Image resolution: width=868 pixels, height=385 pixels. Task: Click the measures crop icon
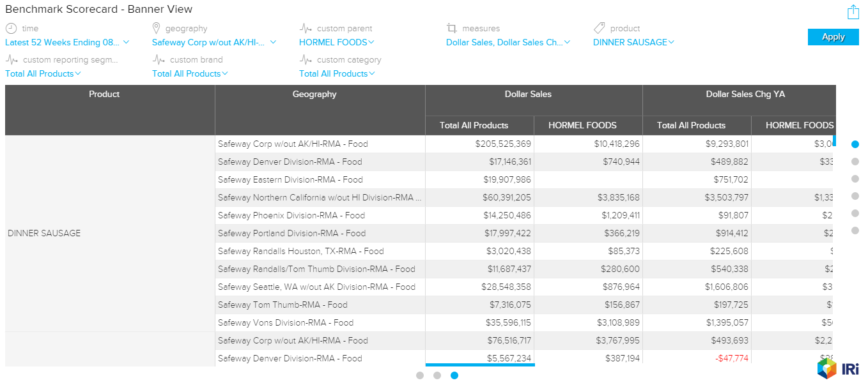pyautogui.click(x=452, y=28)
